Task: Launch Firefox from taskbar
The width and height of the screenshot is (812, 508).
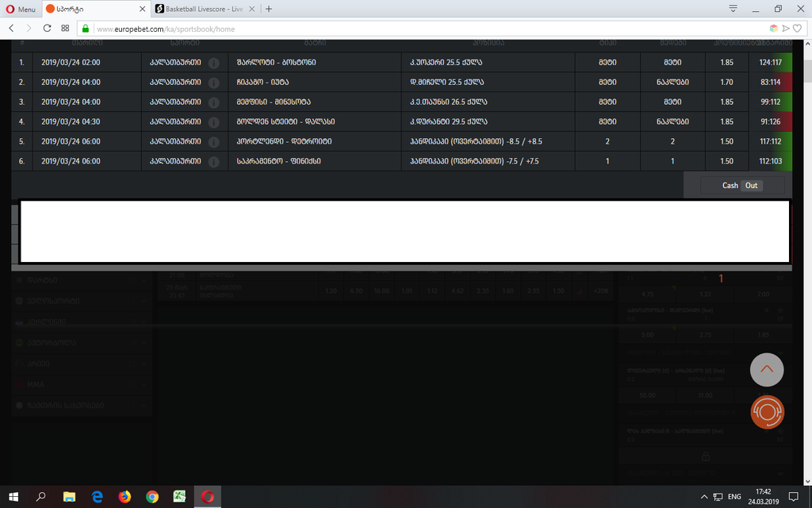Action: pos(124,497)
